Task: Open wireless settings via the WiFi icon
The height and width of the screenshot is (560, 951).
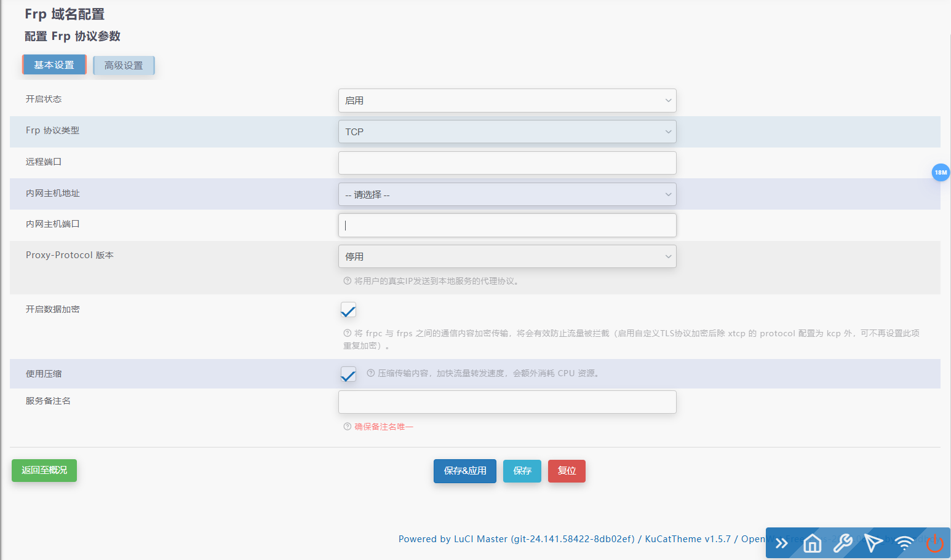Action: click(x=904, y=543)
